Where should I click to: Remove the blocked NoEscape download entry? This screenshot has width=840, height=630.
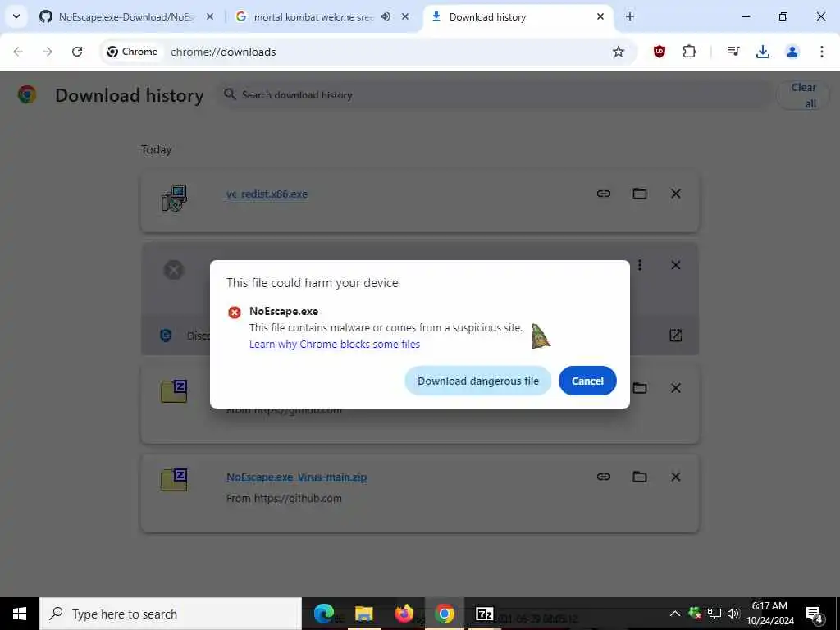click(676, 265)
